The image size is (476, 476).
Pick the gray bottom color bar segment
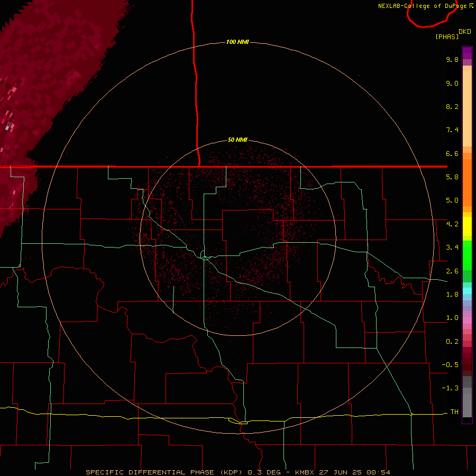[x=467, y=405]
